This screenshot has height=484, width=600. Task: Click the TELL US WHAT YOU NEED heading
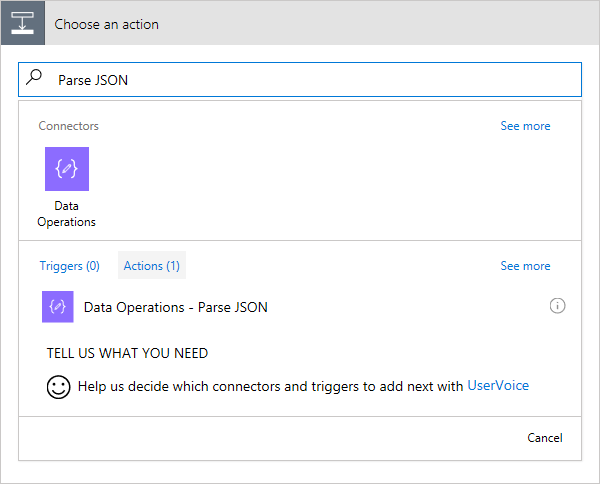[x=127, y=353]
